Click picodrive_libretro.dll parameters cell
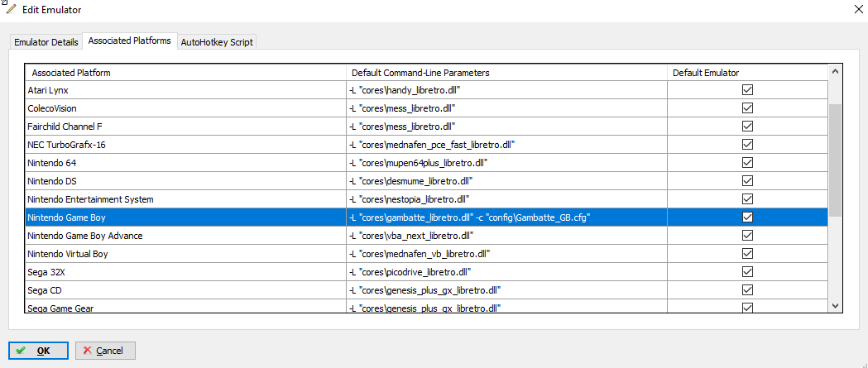 click(506, 272)
